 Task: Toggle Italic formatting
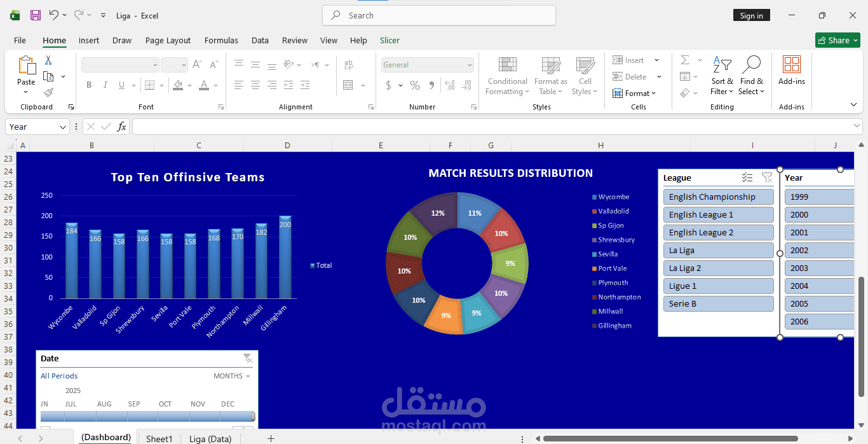pyautogui.click(x=105, y=85)
